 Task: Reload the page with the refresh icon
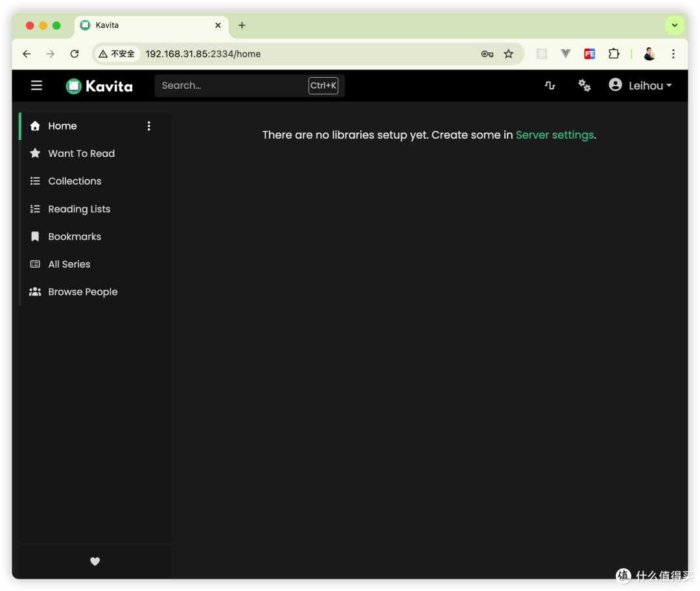click(75, 54)
